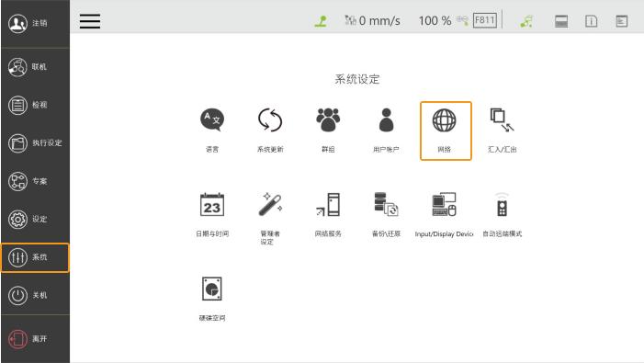The height and width of the screenshot is (363, 644).
Task: Open 自动远端模式 remote mode icon
Action: click(502, 205)
